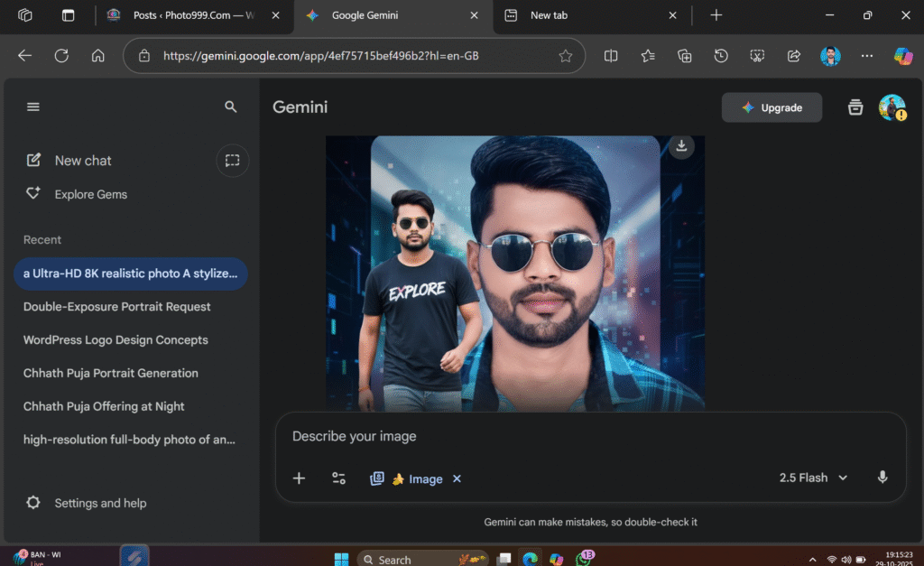
Task: Switch to the Posts Photo999 tab
Action: coord(189,15)
